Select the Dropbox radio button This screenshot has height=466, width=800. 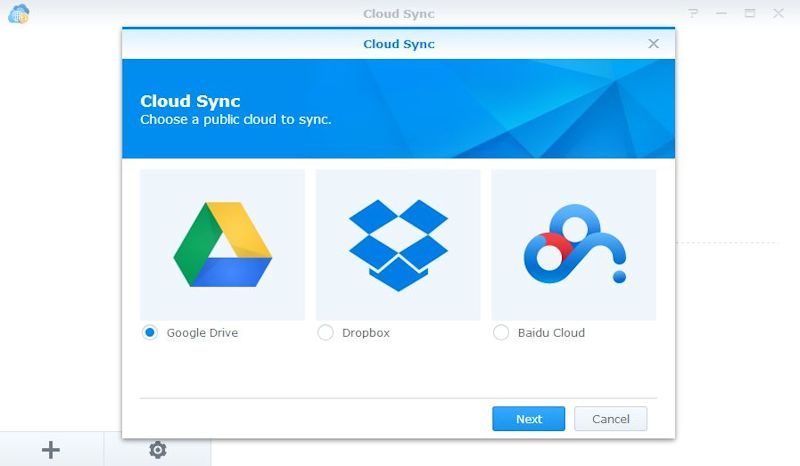[326, 333]
